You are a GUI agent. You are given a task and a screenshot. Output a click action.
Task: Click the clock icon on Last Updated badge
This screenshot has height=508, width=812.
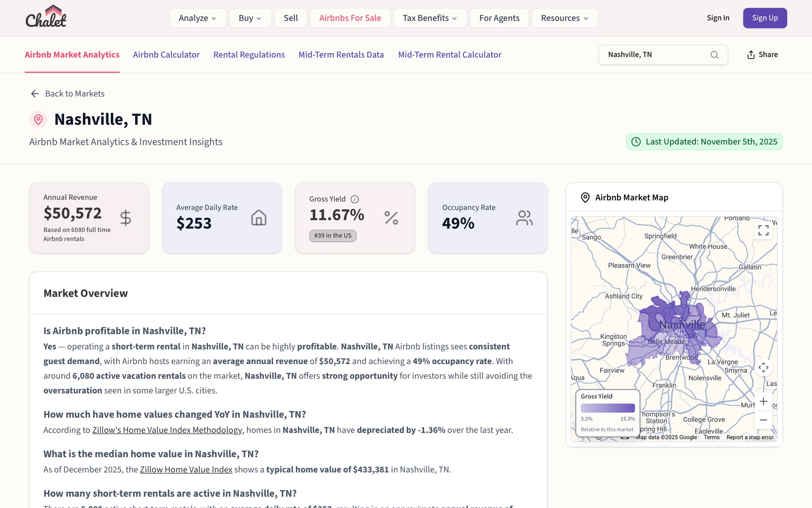[x=636, y=142]
